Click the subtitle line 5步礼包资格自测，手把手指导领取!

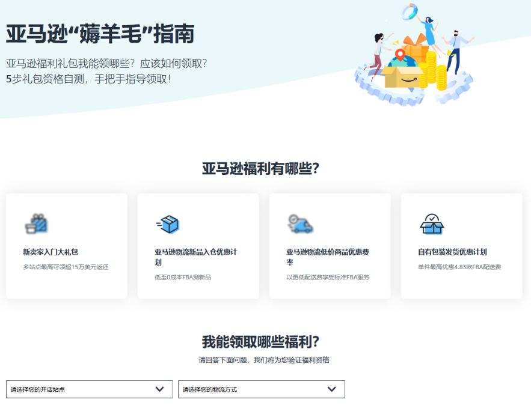click(88, 79)
